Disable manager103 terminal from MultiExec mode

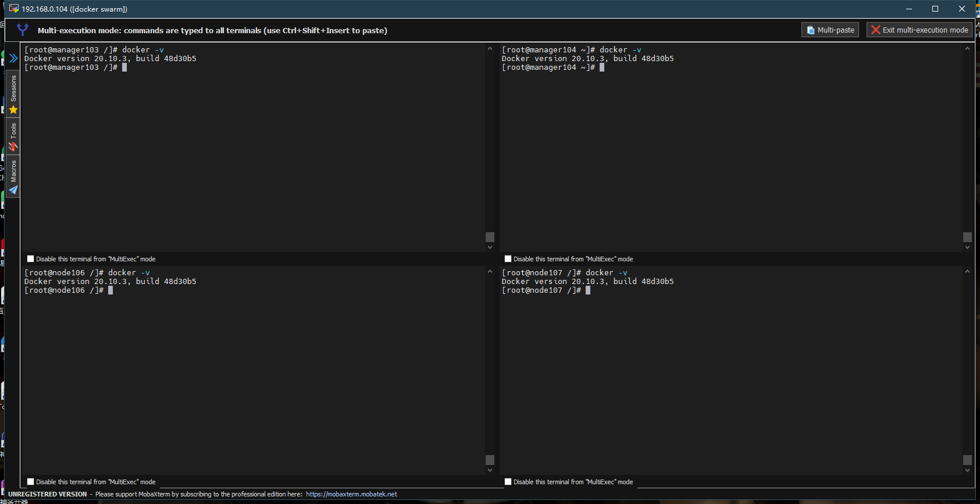coord(31,259)
